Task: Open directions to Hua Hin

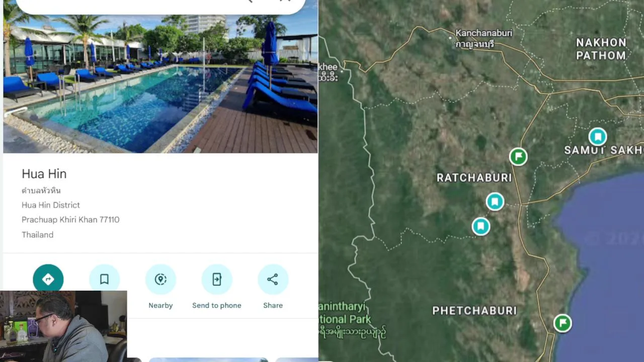Action: [48, 279]
